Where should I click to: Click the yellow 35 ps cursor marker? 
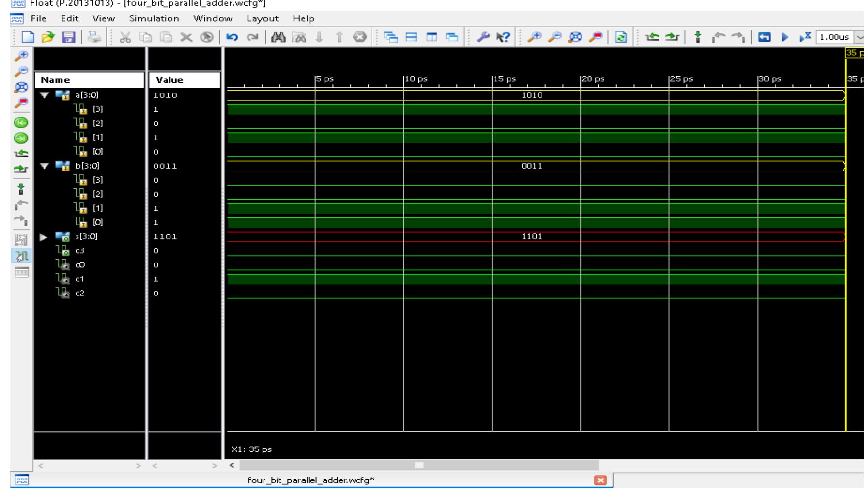click(x=854, y=53)
